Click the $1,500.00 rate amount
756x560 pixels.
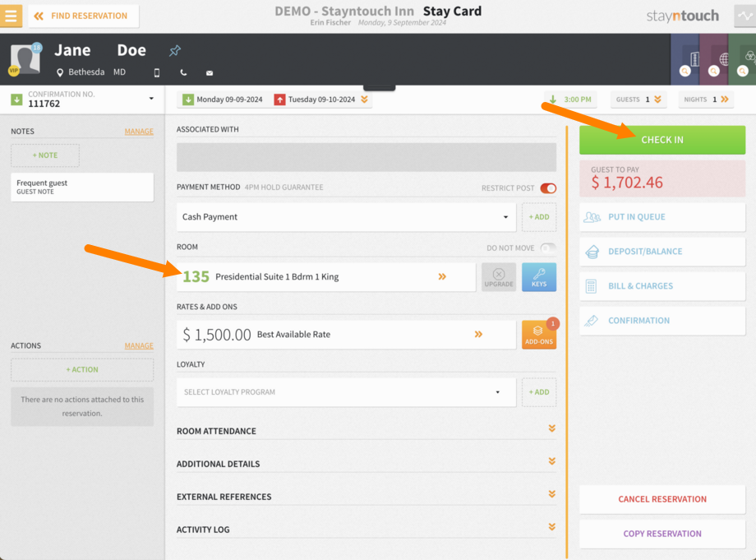[217, 334]
